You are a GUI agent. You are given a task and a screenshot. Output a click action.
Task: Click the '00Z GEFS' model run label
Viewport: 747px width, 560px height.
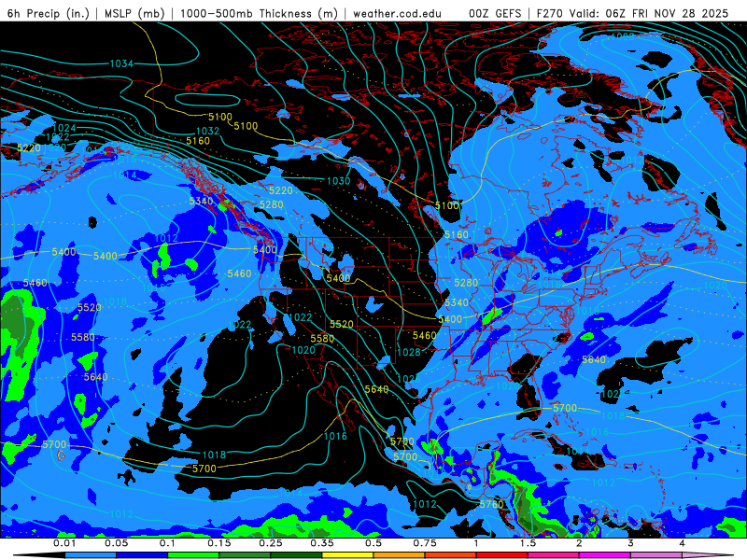click(x=495, y=13)
